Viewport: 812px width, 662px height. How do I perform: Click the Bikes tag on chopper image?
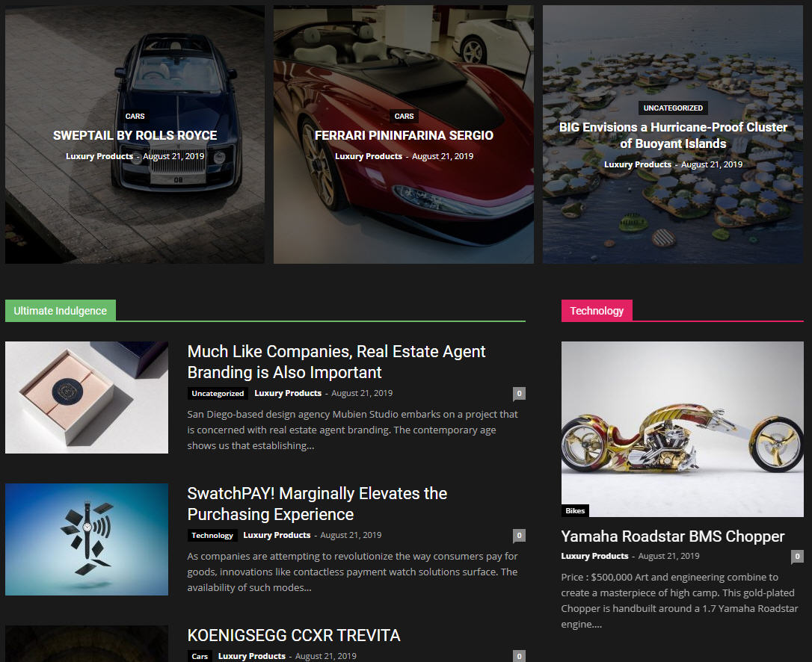[x=575, y=510]
